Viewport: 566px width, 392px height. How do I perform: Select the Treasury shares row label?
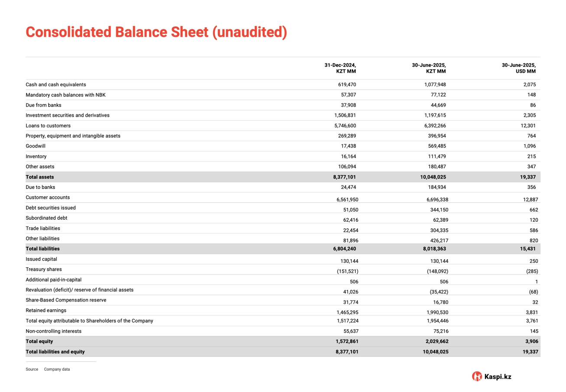(x=43, y=269)
